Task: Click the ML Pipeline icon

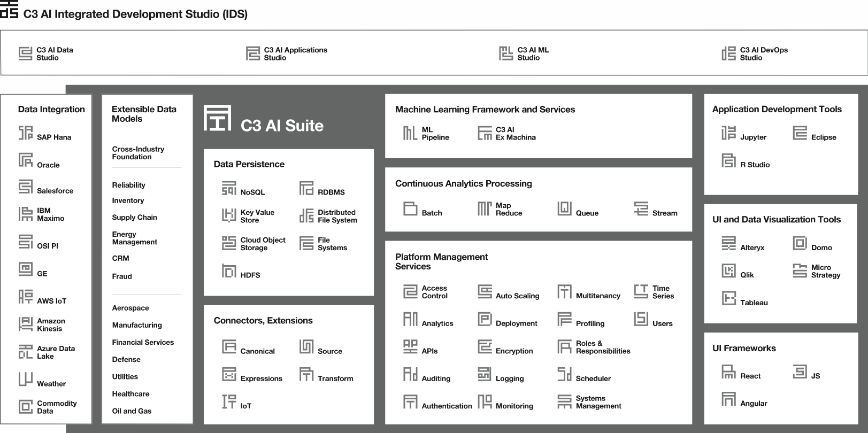Action: point(410,133)
